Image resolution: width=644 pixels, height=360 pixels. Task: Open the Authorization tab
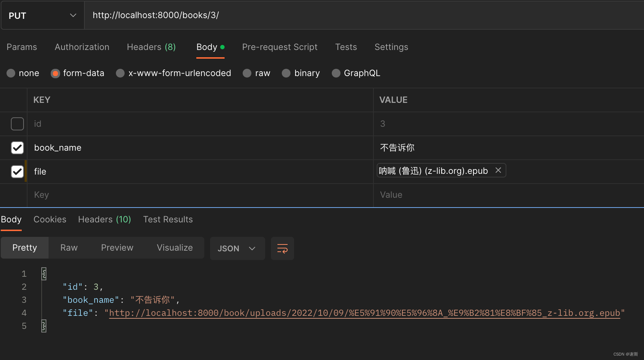click(x=82, y=47)
